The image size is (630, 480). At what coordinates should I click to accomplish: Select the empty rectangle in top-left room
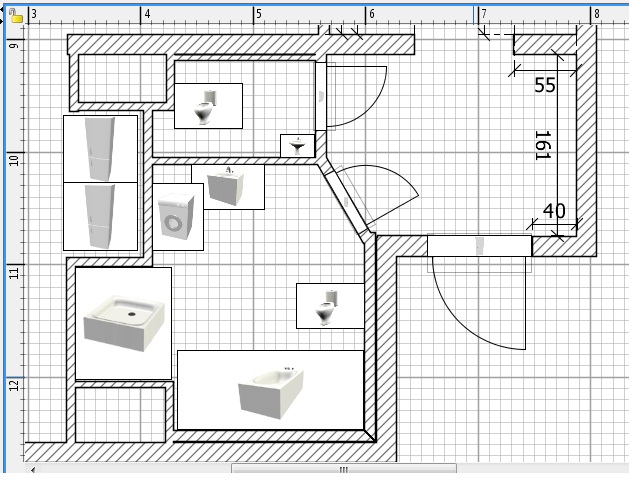point(122,78)
